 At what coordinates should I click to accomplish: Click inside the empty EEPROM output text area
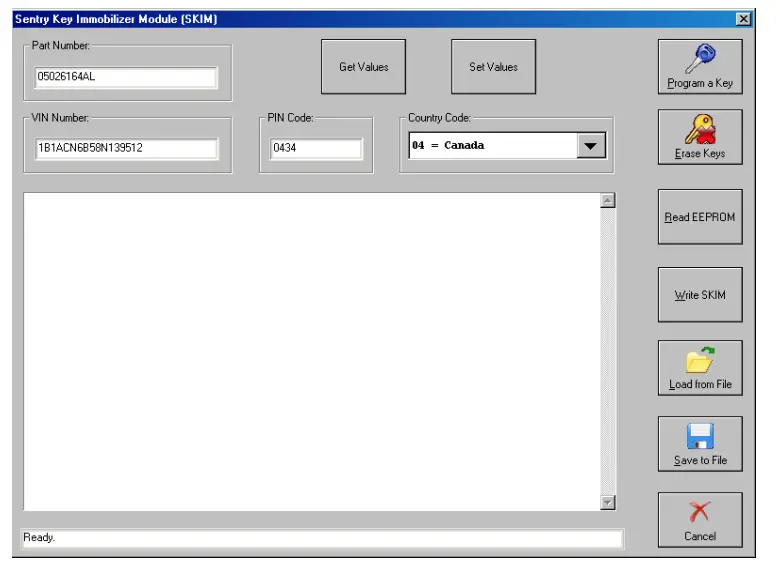(311, 351)
